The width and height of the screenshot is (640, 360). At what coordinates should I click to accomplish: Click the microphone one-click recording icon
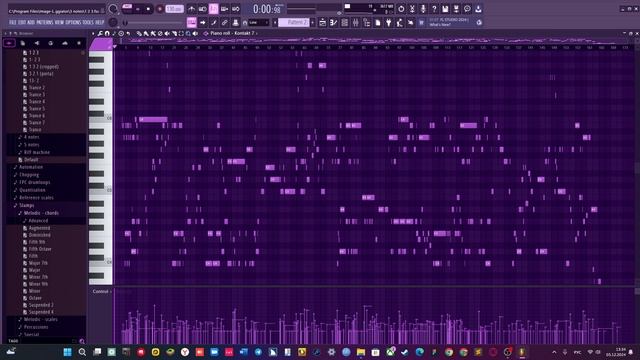(423, 9)
